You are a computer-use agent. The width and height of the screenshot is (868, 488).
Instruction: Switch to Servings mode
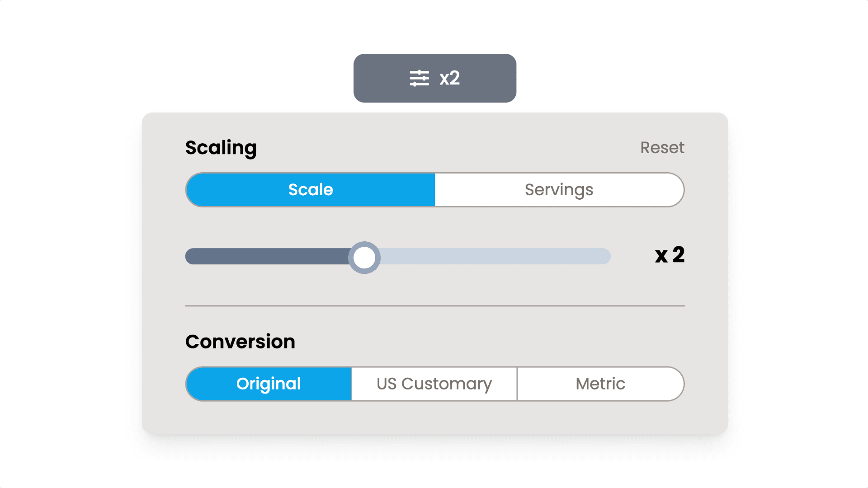tap(559, 190)
